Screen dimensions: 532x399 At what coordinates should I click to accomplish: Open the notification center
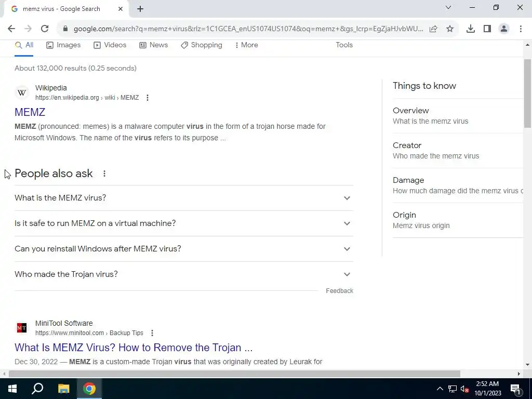pos(515,389)
